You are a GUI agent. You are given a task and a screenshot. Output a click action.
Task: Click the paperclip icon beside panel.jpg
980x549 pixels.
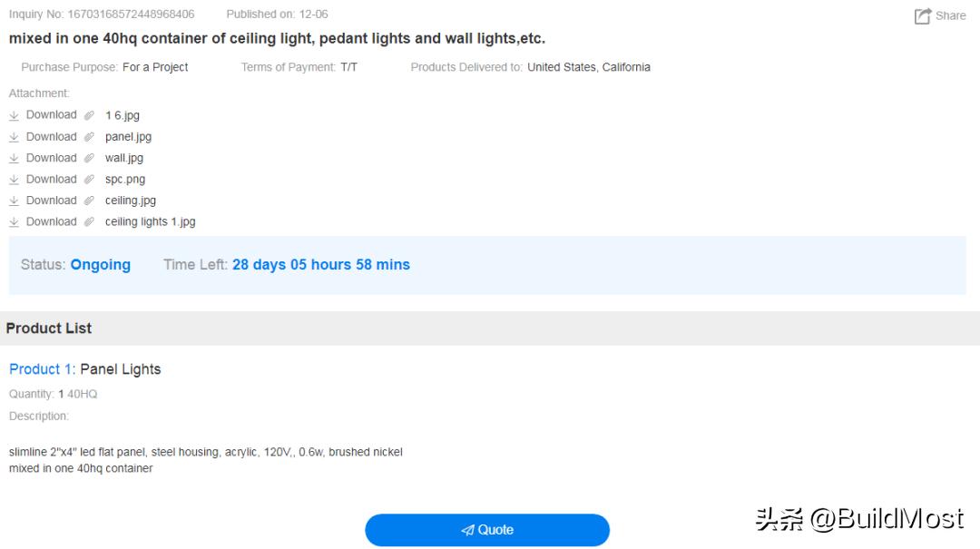point(89,137)
